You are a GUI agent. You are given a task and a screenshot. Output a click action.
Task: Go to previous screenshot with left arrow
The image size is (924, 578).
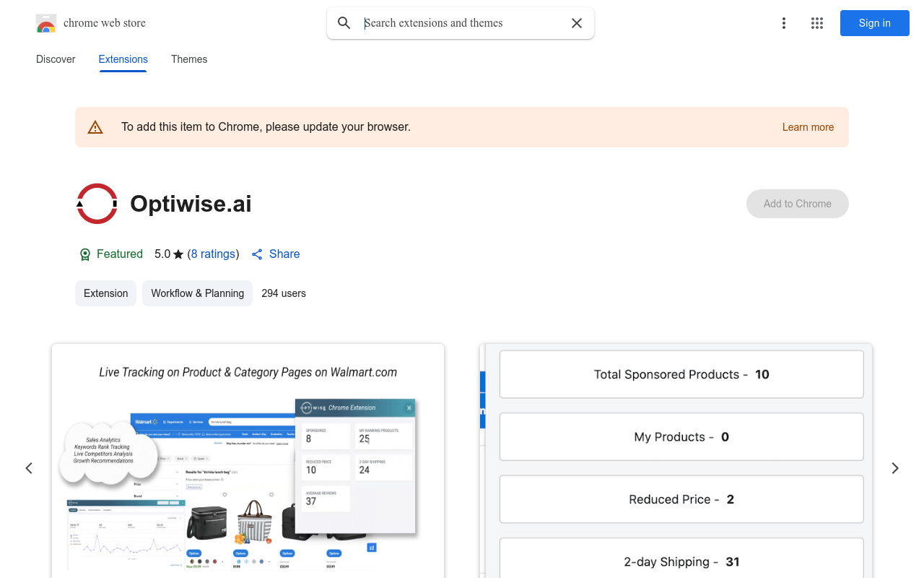(x=29, y=468)
